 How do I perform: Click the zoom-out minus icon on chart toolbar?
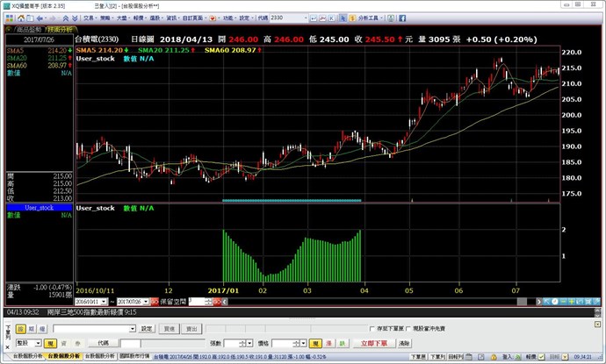coord(562,300)
